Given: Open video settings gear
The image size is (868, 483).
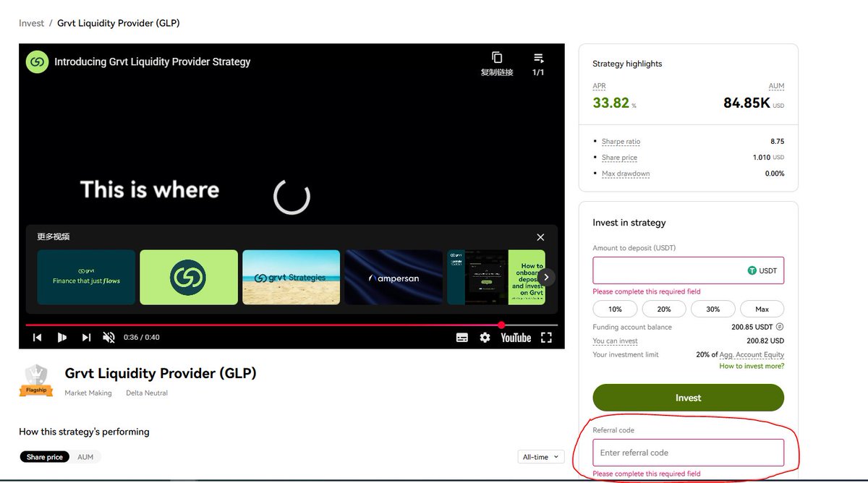Looking at the screenshot, I should (x=485, y=338).
